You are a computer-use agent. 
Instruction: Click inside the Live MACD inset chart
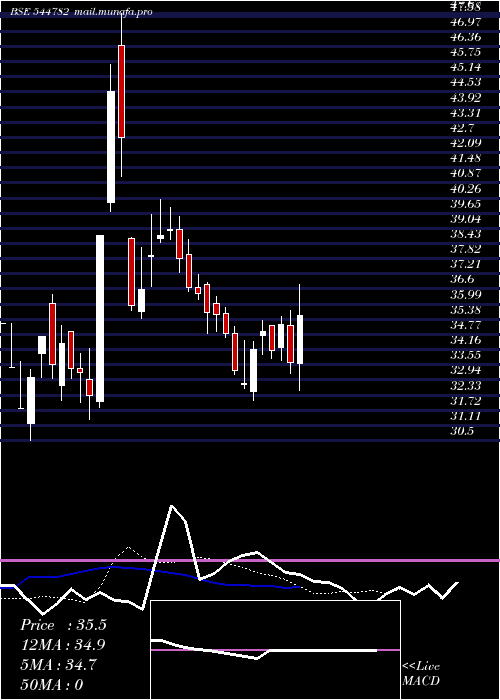point(275,650)
